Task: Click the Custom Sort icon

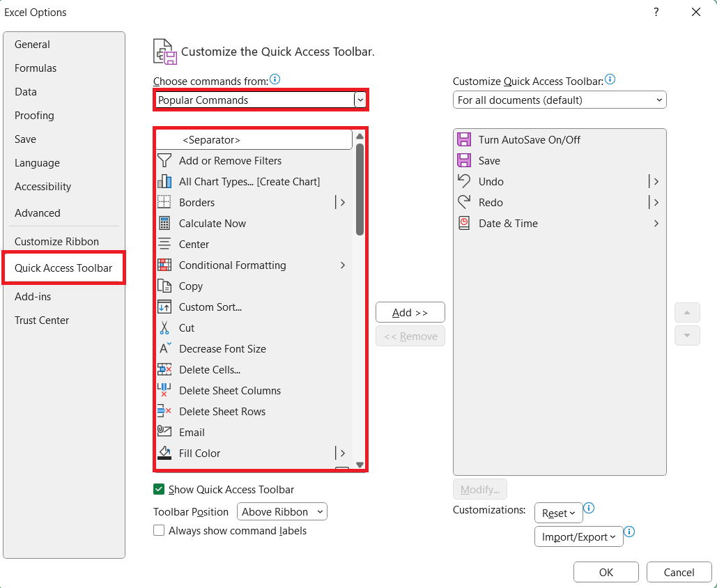Action: (x=164, y=307)
